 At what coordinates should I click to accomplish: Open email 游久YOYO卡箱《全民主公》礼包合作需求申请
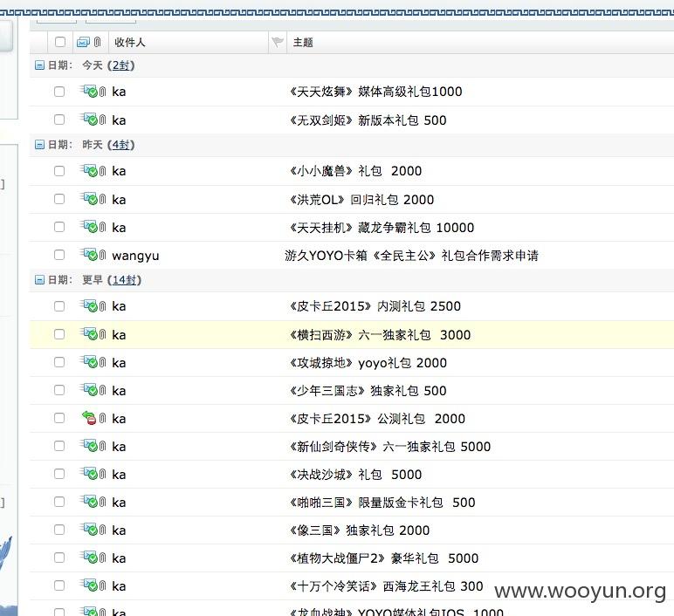click(411, 256)
